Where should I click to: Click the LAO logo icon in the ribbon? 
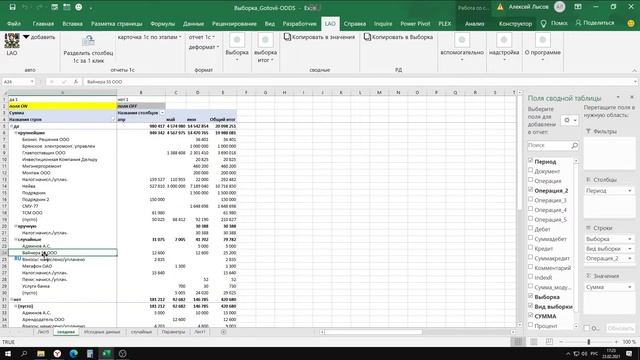click(12, 41)
